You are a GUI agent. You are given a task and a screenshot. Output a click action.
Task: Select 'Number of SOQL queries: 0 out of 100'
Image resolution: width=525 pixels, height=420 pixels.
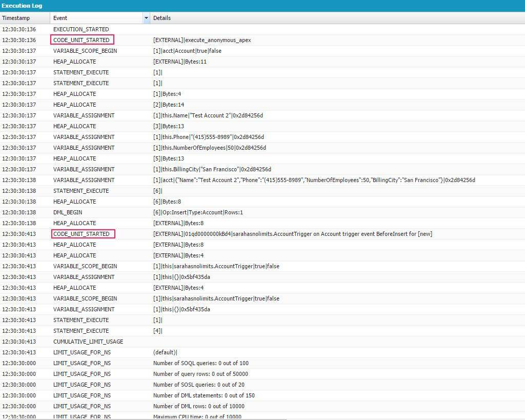click(x=201, y=363)
